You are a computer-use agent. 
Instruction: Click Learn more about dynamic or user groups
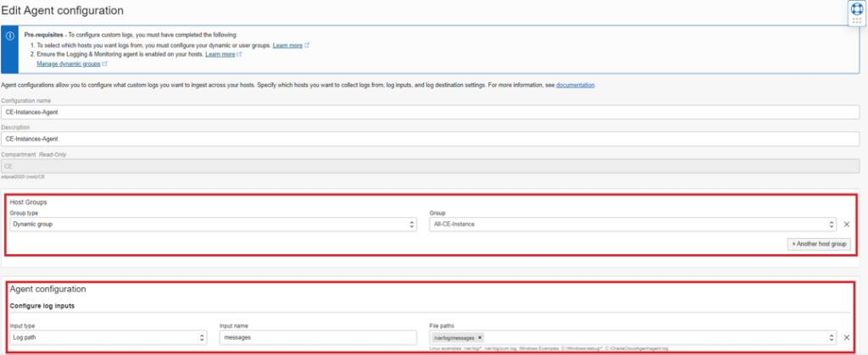click(287, 45)
